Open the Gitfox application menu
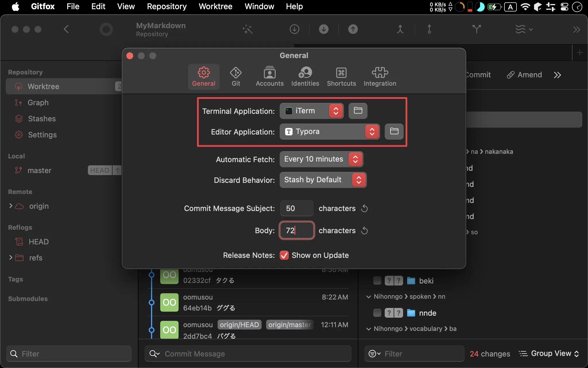Screen dimensions: 588x368 pos(43,6)
